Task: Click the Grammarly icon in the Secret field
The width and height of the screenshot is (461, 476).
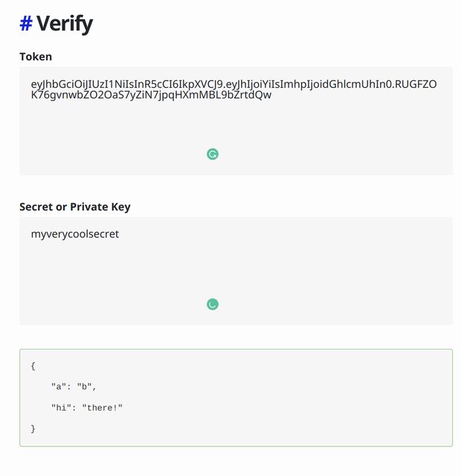Action: [213, 303]
